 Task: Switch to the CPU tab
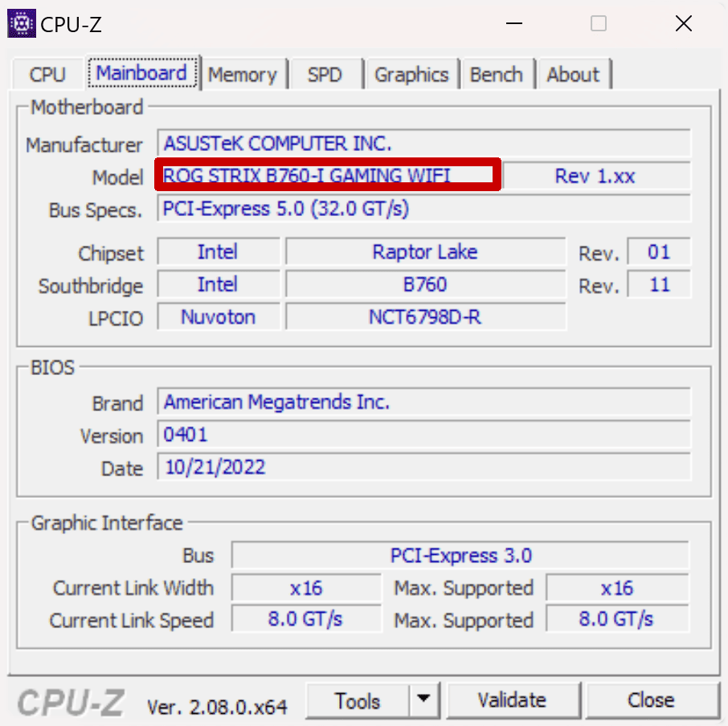point(47,74)
